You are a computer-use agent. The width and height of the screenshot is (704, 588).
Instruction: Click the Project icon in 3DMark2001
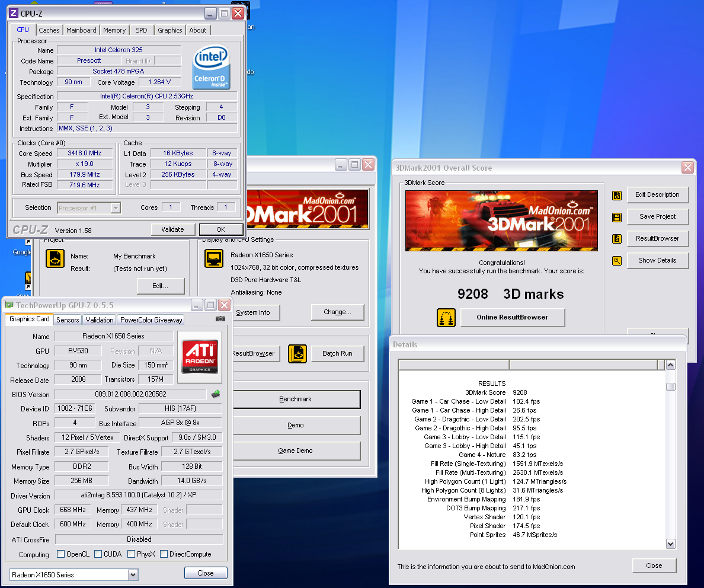55,258
